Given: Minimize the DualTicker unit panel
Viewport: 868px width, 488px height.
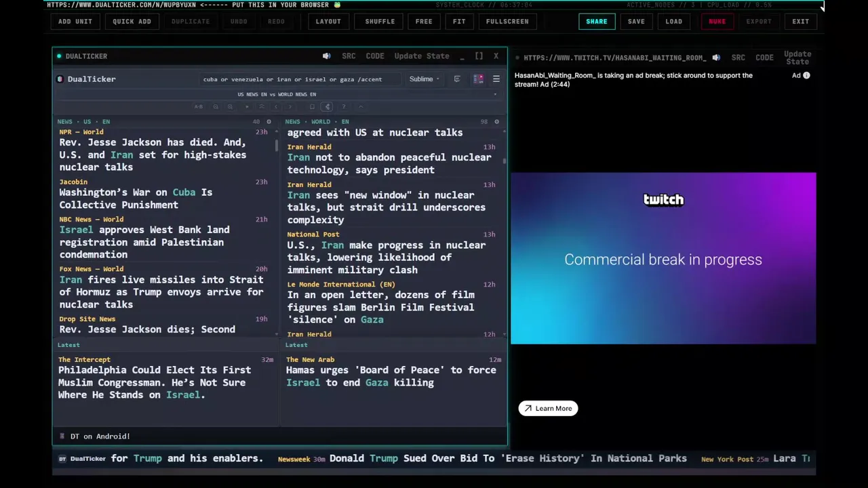Looking at the screenshot, I should click(x=462, y=56).
